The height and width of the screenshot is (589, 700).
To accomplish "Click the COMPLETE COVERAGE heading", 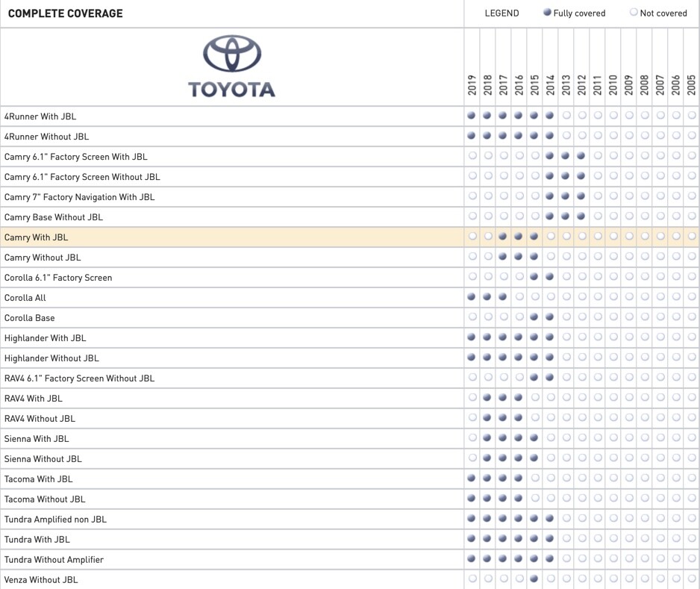I will pyautogui.click(x=65, y=13).
